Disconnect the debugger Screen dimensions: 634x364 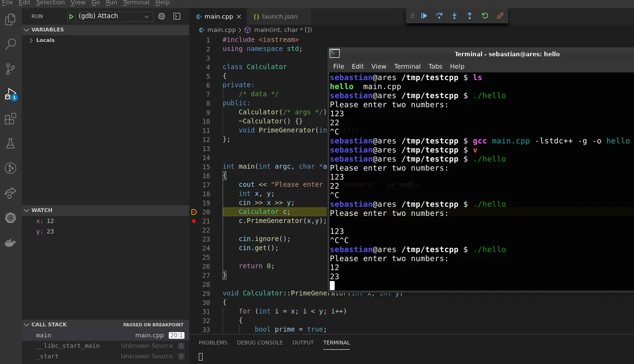[500, 16]
